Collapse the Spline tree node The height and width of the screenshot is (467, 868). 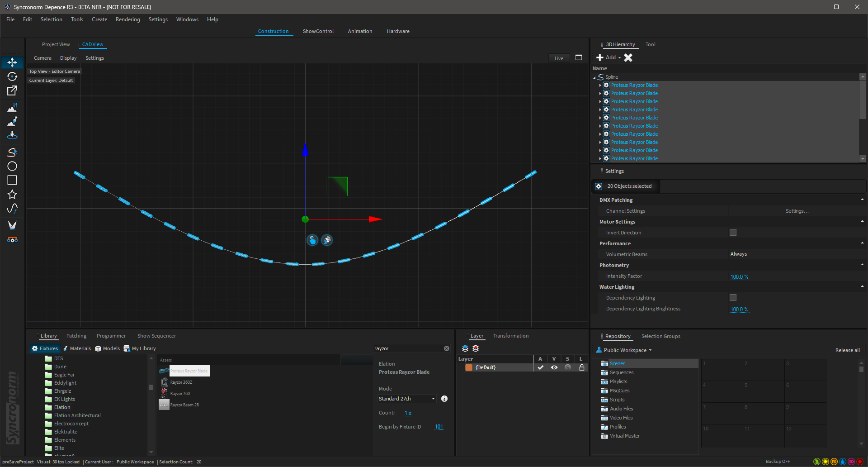(594, 77)
